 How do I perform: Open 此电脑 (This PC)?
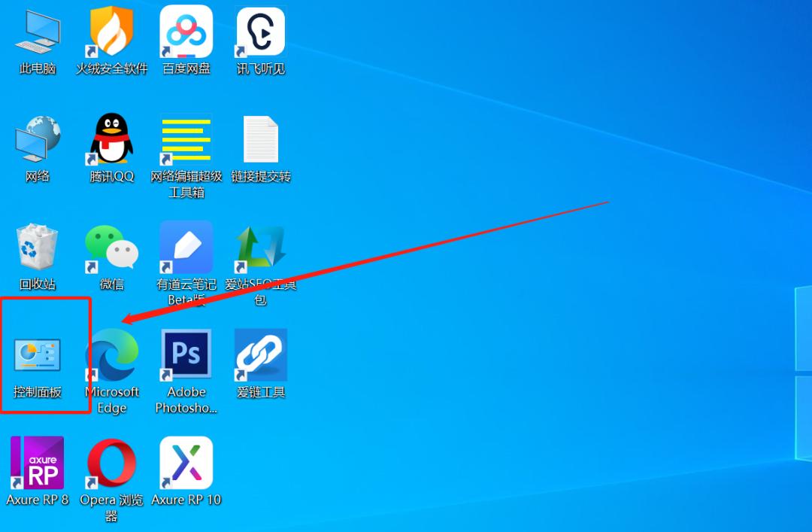[37, 32]
